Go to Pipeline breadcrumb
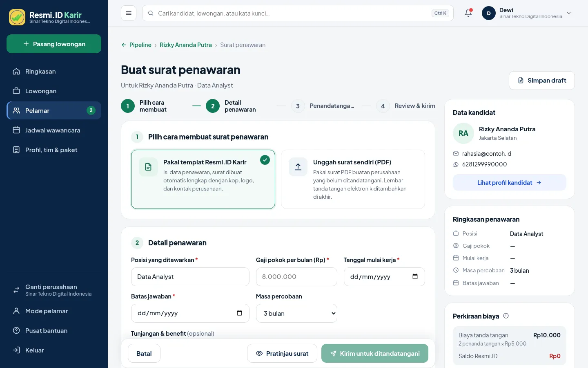The image size is (588, 368). click(140, 45)
